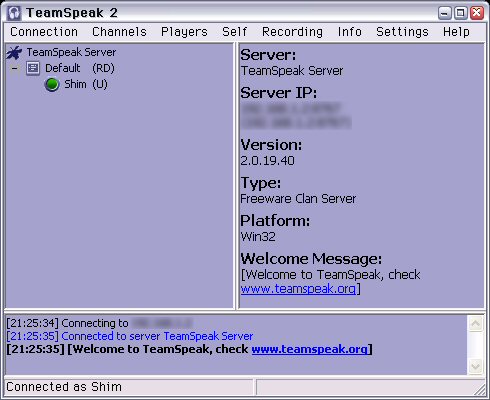490x400 pixels.
Task: Select the TeamSpeak Server tree entry
Action: (x=71, y=52)
